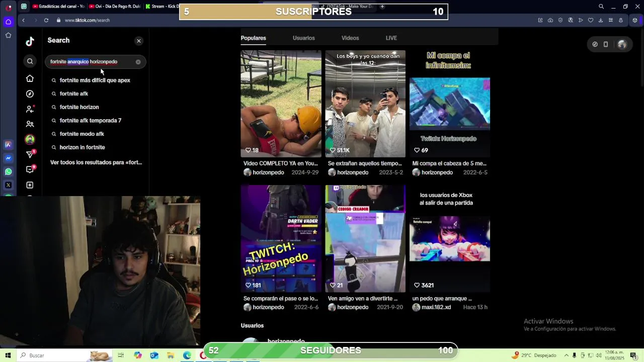
Task: Switch to the LIVE tab
Action: (391, 38)
